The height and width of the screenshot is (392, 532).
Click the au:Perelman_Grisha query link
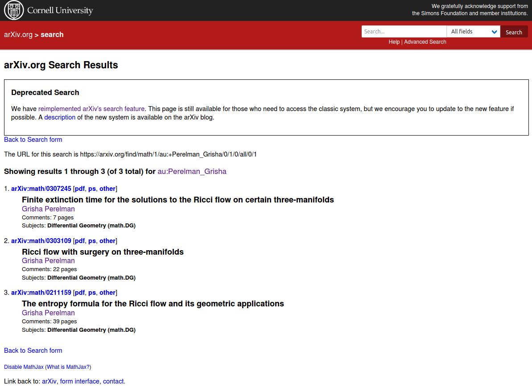192,171
